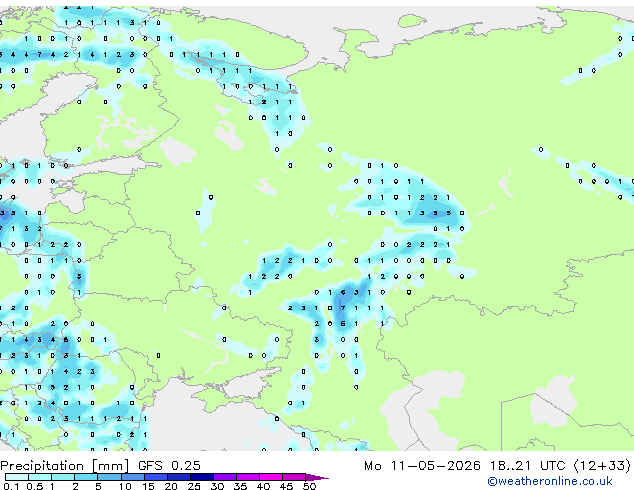
Task: Pick the 5–10 mm light-blue legend swatch
Action: [x=109, y=477]
